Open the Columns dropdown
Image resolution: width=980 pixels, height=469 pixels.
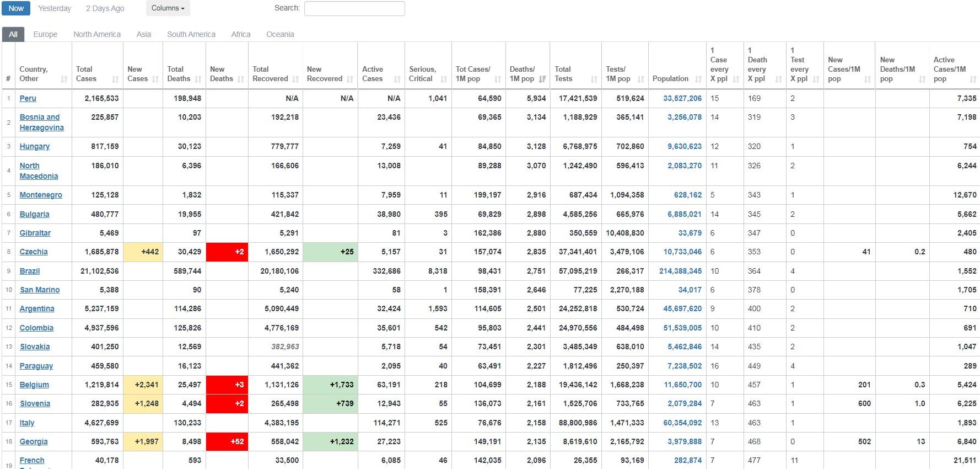click(x=168, y=8)
